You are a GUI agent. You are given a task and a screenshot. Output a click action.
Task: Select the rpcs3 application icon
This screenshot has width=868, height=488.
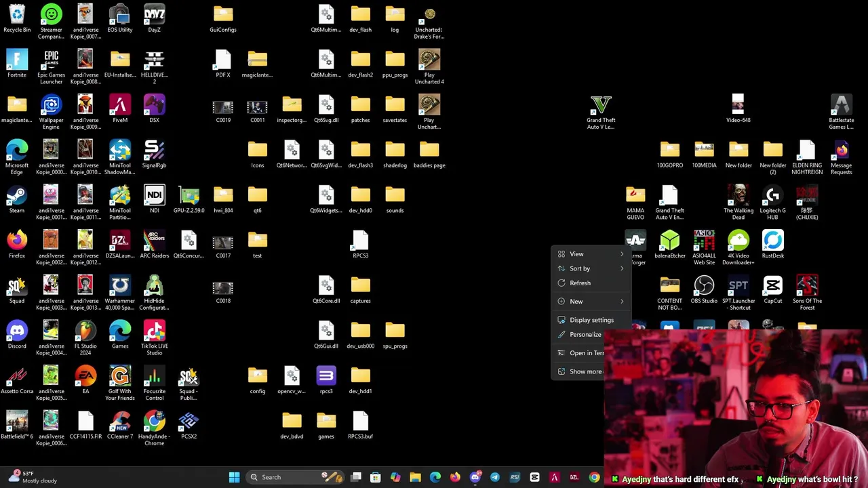(x=326, y=380)
